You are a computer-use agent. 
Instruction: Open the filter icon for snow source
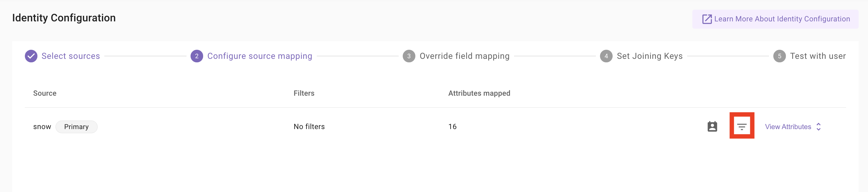(742, 126)
